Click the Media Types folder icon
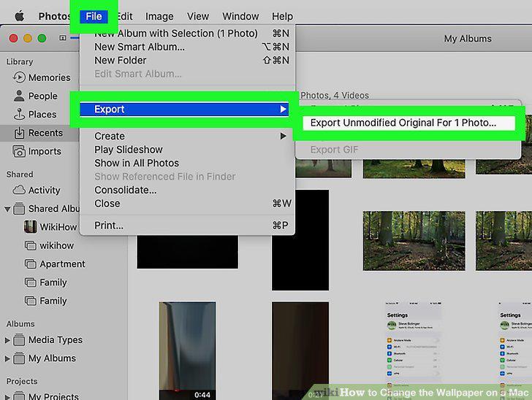 point(19,339)
